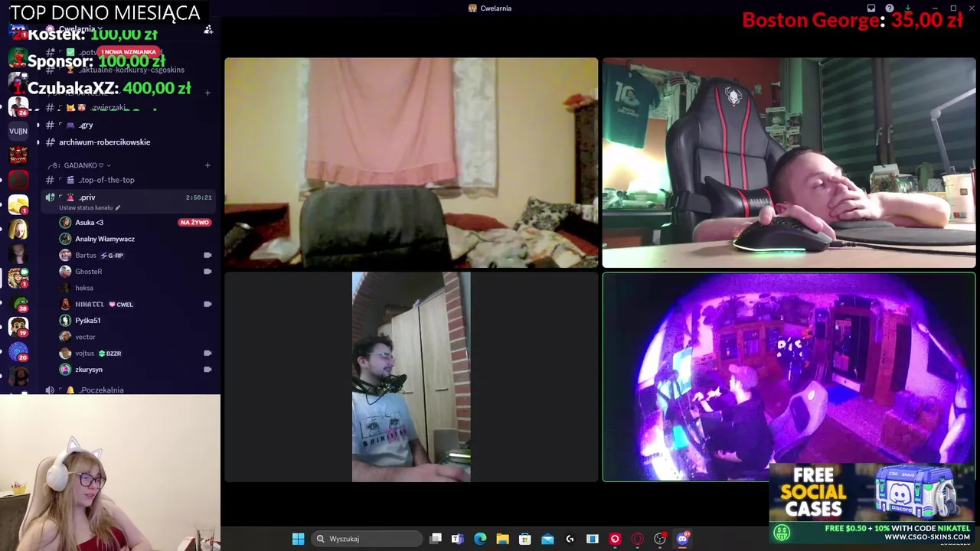Open the server icon with badge 19
Image resolution: width=980 pixels, height=551 pixels.
[x=18, y=327]
